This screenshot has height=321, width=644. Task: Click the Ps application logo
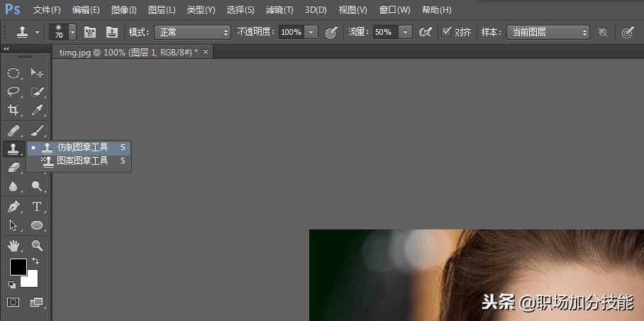(12, 9)
